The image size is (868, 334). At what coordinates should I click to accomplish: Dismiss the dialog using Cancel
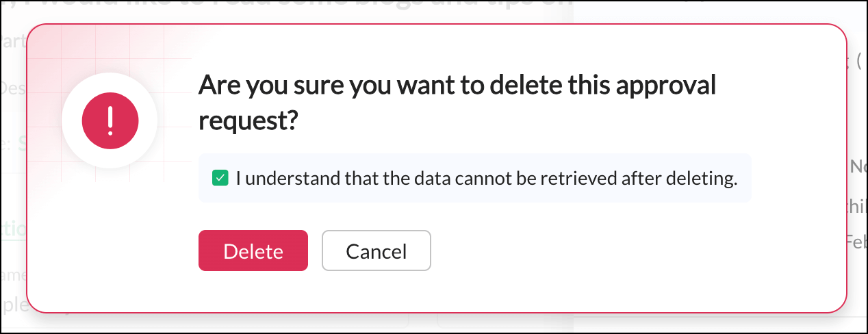point(376,251)
